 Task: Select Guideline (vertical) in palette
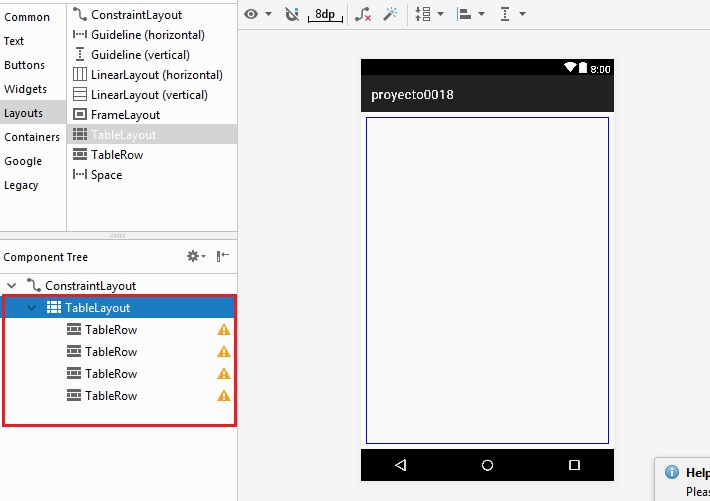pos(140,55)
